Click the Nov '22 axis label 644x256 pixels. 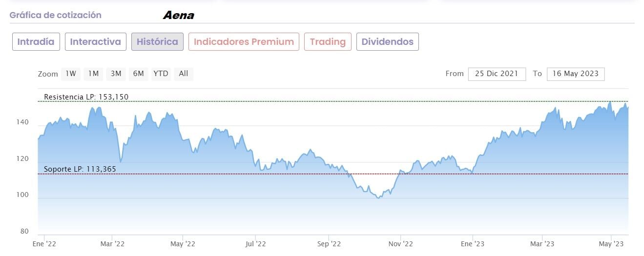[400, 243]
